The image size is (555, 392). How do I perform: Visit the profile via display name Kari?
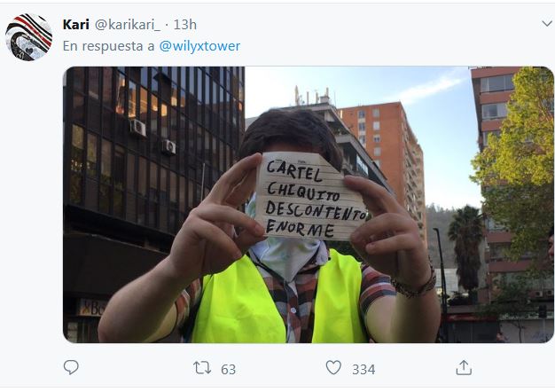[75, 25]
